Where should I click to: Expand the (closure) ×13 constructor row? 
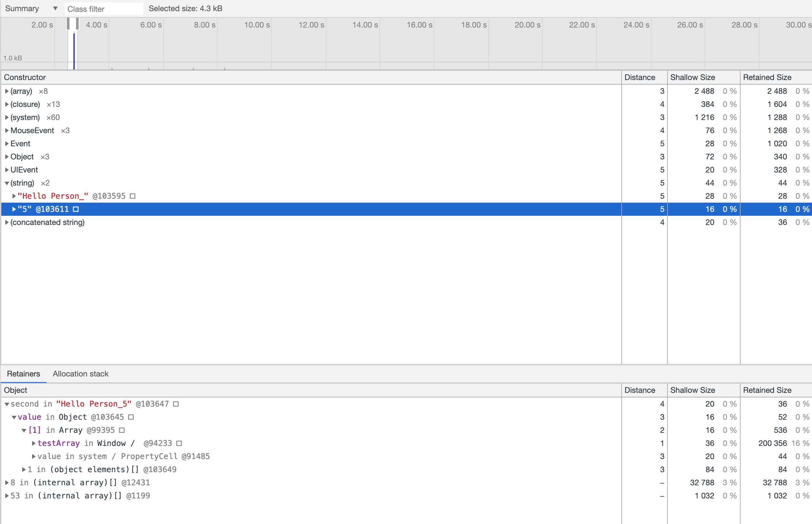click(x=7, y=105)
